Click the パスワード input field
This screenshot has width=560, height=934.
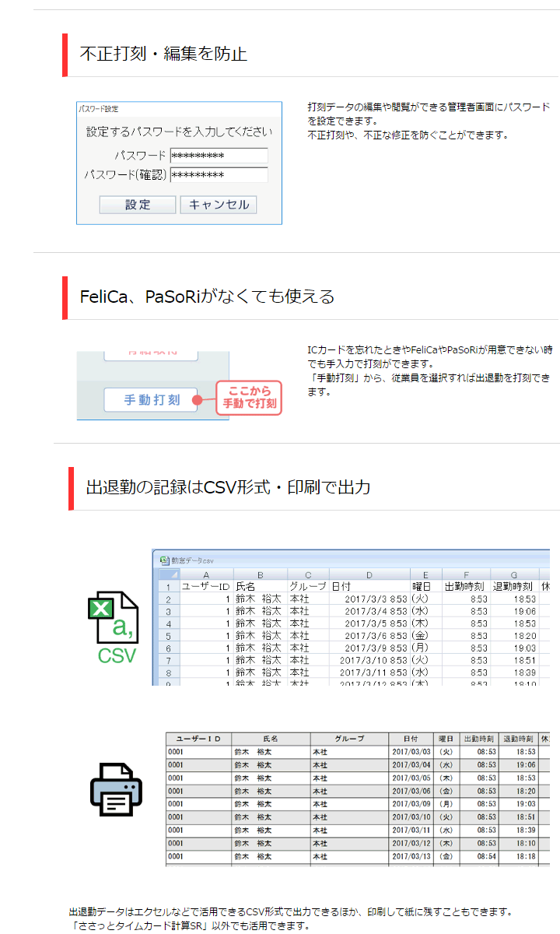pyautogui.click(x=219, y=156)
